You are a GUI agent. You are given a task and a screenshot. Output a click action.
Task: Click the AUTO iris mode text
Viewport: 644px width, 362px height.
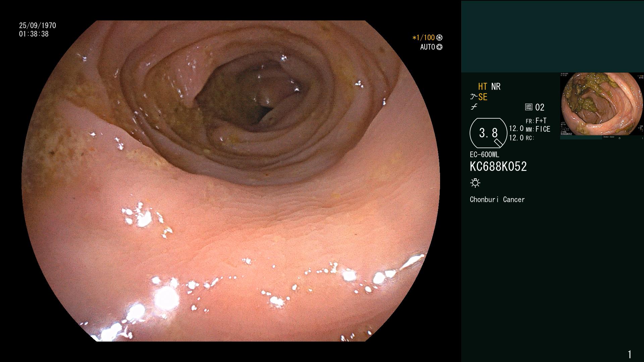(428, 47)
